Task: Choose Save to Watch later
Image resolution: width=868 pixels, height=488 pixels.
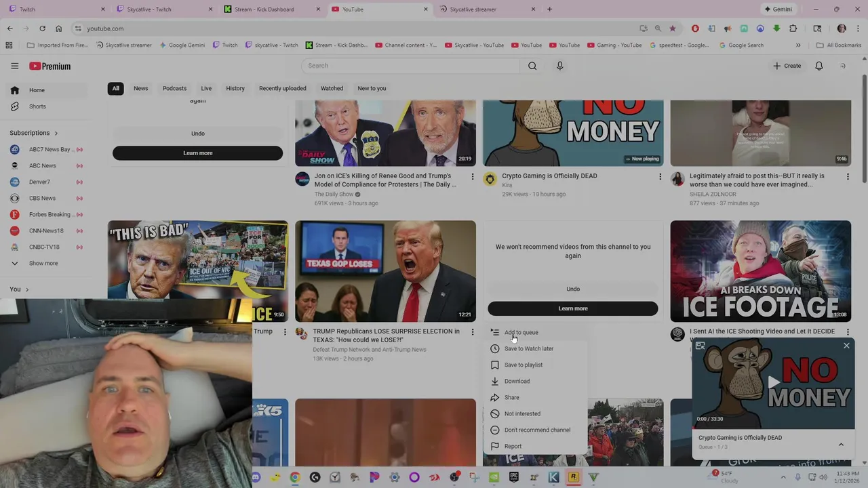Action: coord(536,348)
